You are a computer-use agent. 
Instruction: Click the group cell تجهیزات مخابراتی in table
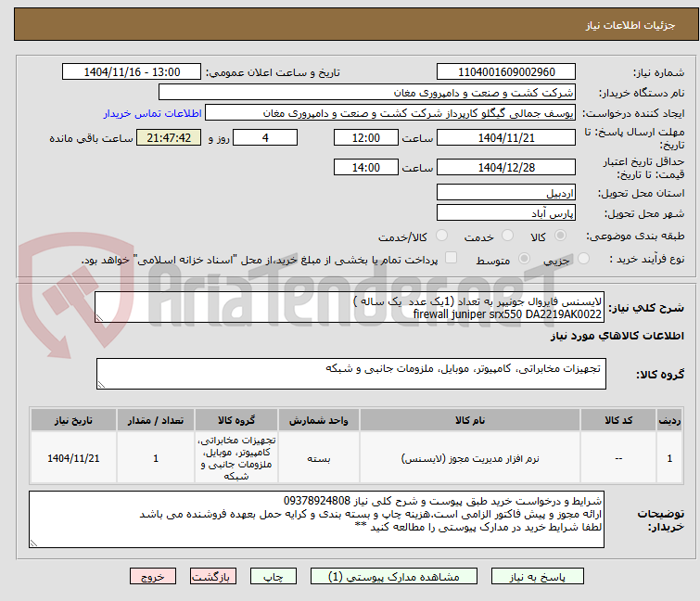pos(236,458)
